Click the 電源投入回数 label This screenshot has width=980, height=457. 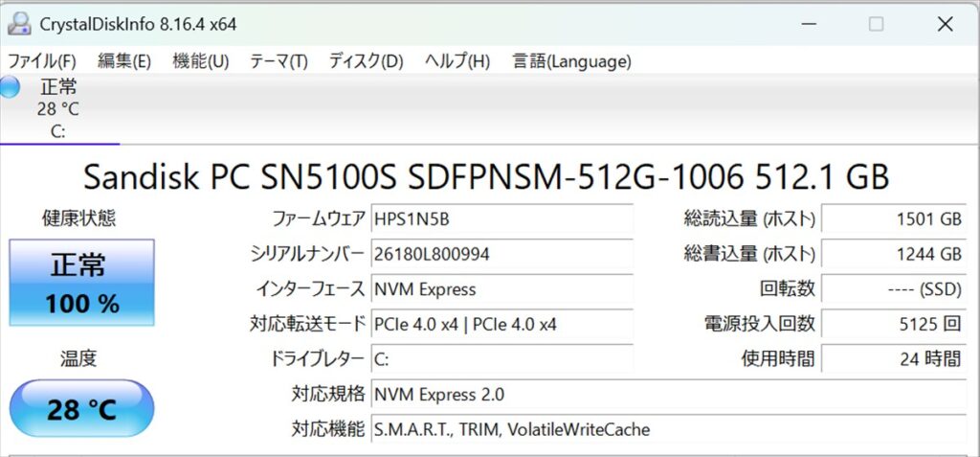click(x=759, y=324)
